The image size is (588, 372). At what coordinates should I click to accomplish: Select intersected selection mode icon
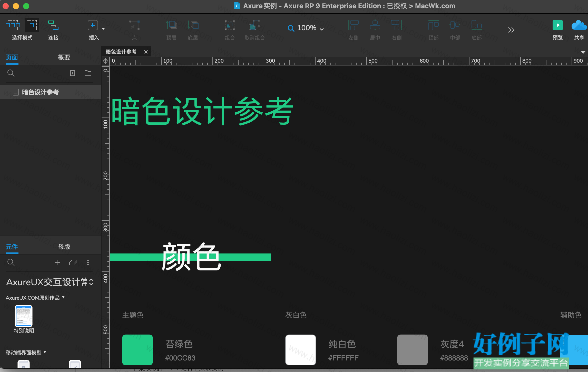(13, 25)
